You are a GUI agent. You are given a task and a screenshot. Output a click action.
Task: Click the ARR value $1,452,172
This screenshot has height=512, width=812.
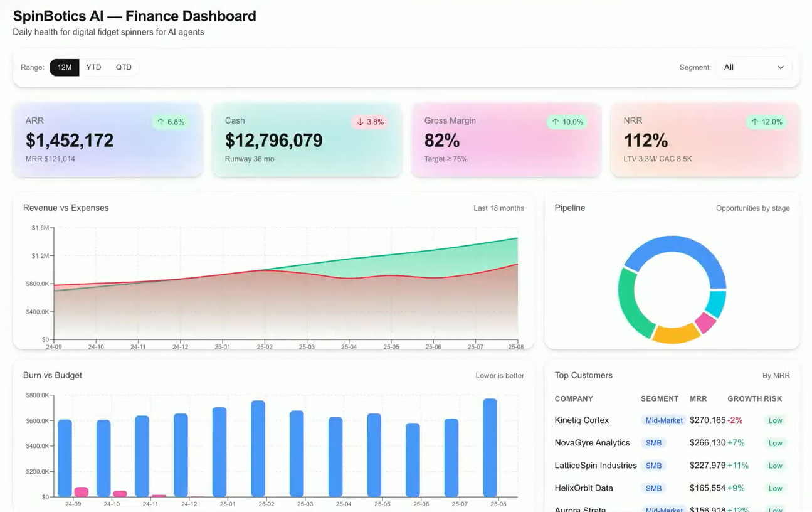[x=70, y=141]
